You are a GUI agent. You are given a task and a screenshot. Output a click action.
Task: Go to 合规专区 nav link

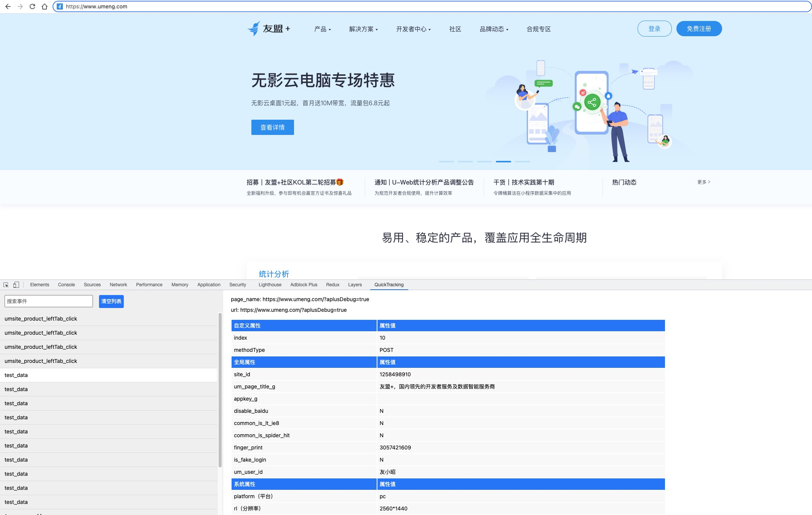[x=539, y=29]
